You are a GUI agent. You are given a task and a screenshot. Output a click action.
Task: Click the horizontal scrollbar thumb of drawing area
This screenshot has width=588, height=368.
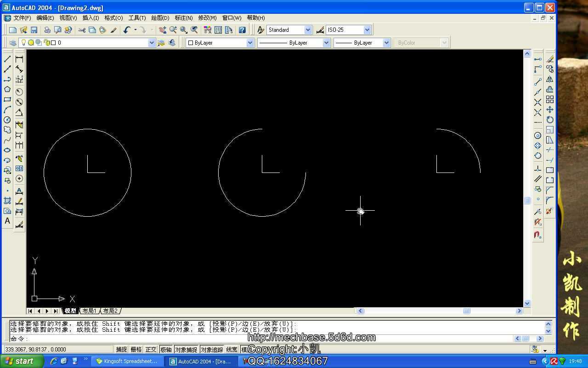tap(466, 311)
